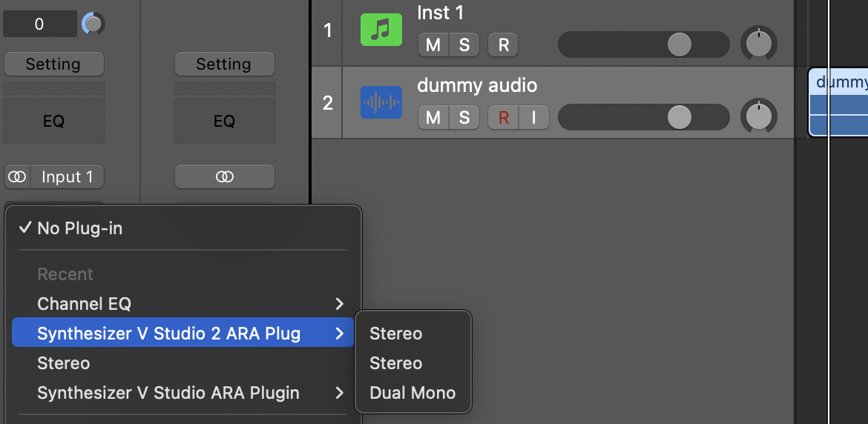The width and height of the screenshot is (868, 424).
Task: Enable input monitoring on dummy audio track
Action: coord(533,117)
